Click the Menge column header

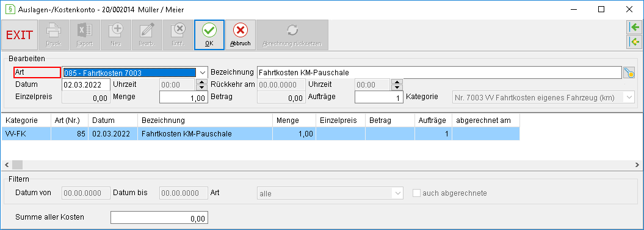click(294, 121)
